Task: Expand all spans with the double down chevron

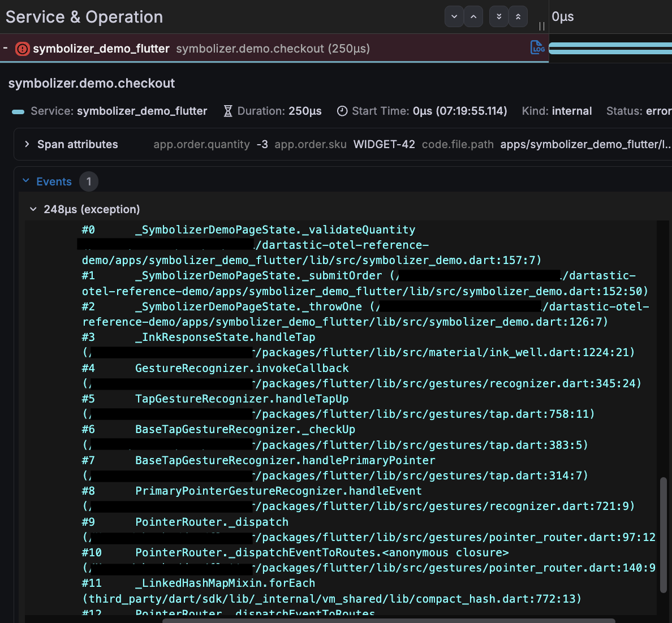Action: pos(499,17)
